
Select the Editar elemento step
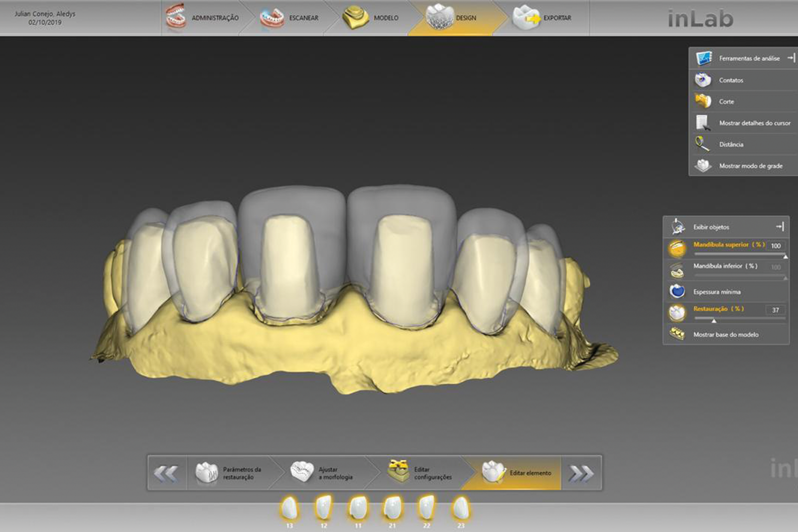(516, 473)
